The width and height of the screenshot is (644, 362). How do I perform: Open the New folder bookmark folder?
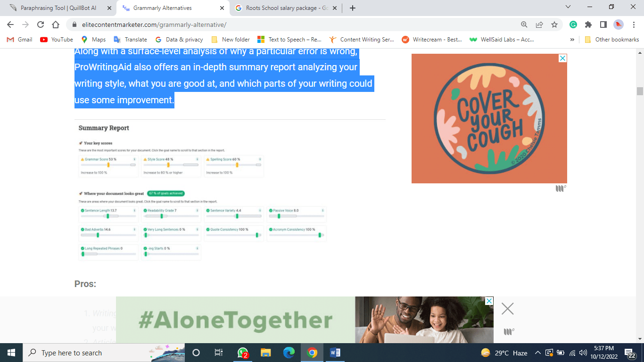(x=231, y=40)
